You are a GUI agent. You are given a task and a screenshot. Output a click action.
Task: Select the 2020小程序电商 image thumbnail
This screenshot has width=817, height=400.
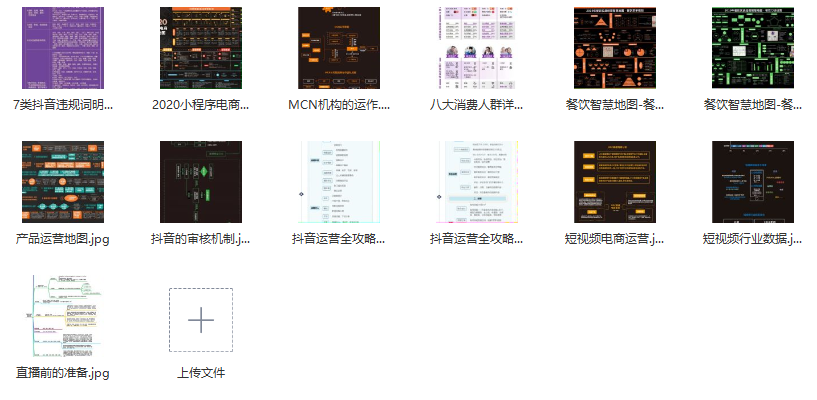coord(200,47)
